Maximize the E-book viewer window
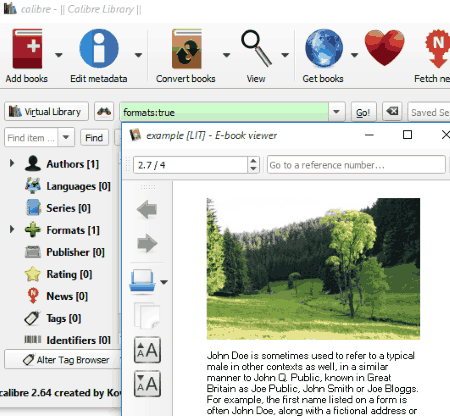The image size is (450, 416). pos(407,135)
